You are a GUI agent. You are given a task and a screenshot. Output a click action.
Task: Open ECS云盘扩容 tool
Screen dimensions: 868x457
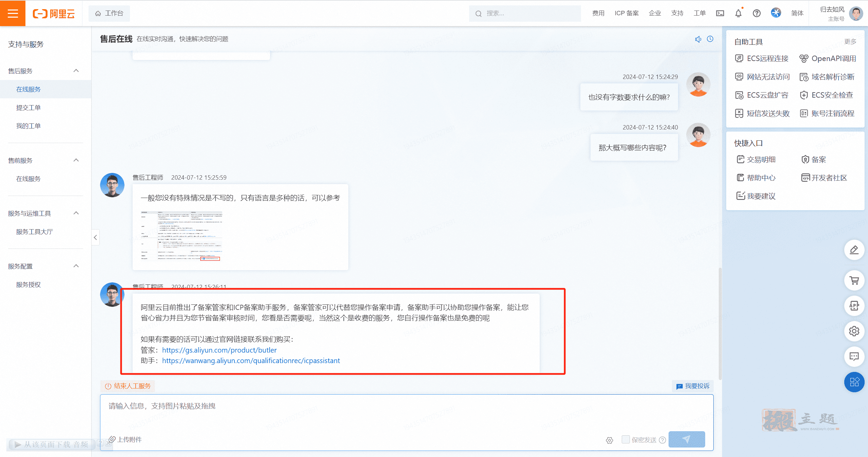pos(762,95)
